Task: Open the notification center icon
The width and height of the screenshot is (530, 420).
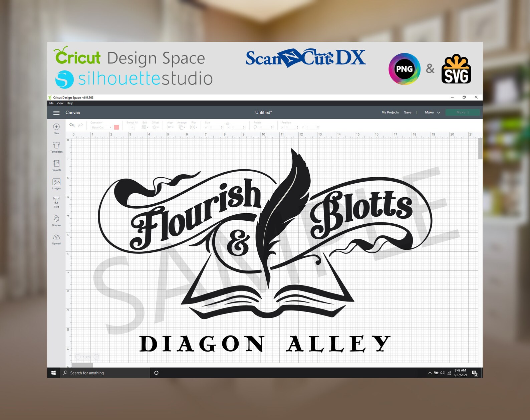Action: click(x=475, y=373)
